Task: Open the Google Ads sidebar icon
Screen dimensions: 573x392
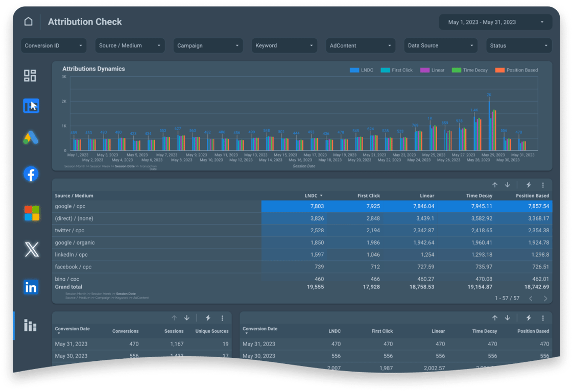Action: tap(31, 138)
